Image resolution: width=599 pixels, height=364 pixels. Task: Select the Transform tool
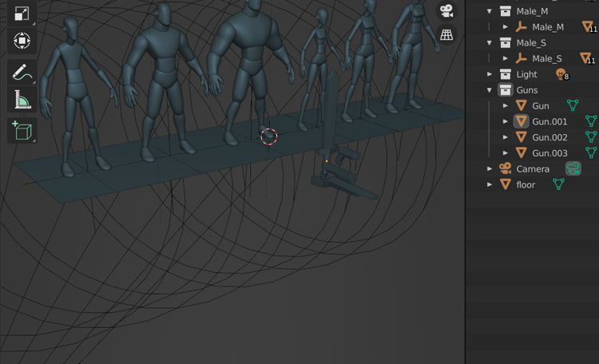[x=22, y=41]
